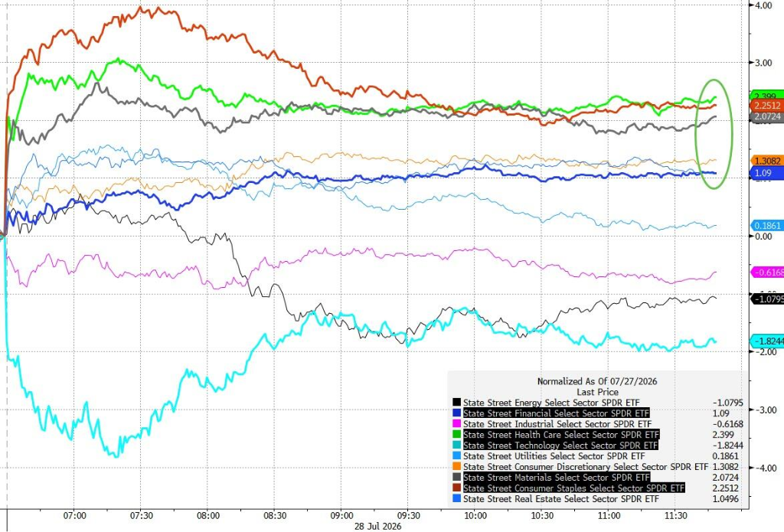784x532 pixels.
Task: Click the 2.0724 value in the legend
Action: (x=726, y=478)
